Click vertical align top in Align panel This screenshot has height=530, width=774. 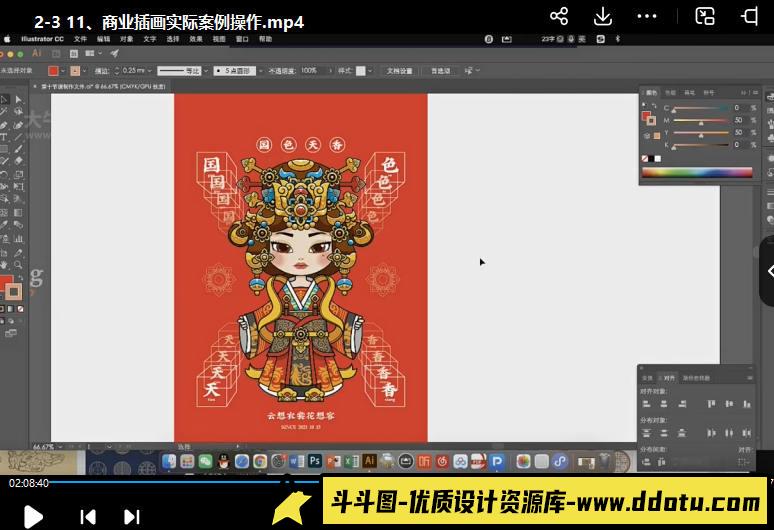tap(711, 404)
